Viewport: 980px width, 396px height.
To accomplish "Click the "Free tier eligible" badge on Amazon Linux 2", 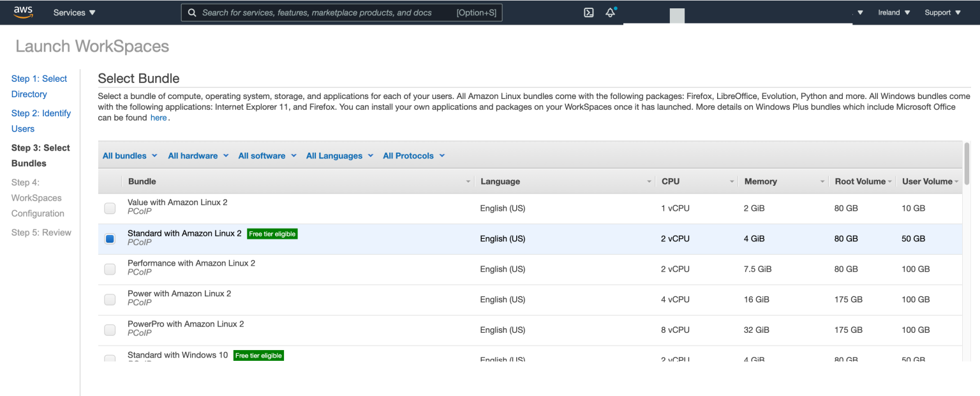I will click(x=272, y=234).
